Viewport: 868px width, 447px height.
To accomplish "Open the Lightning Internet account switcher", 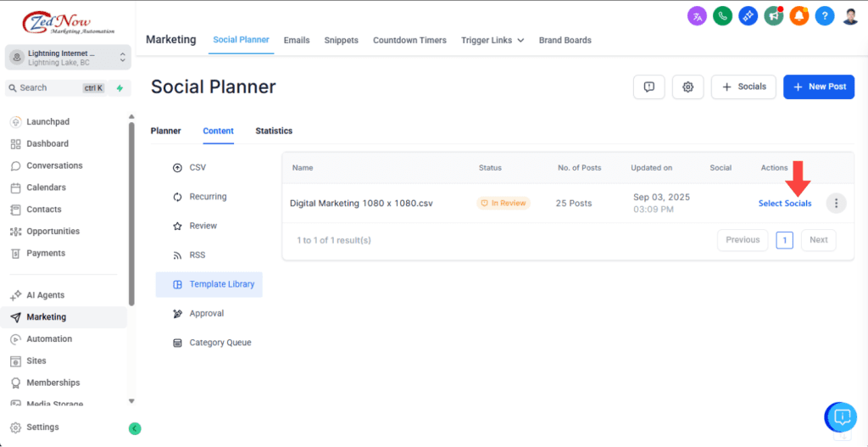I will [68, 58].
